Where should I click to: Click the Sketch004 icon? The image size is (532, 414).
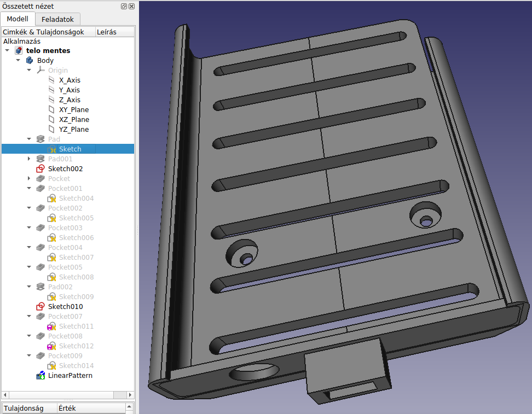(x=51, y=198)
